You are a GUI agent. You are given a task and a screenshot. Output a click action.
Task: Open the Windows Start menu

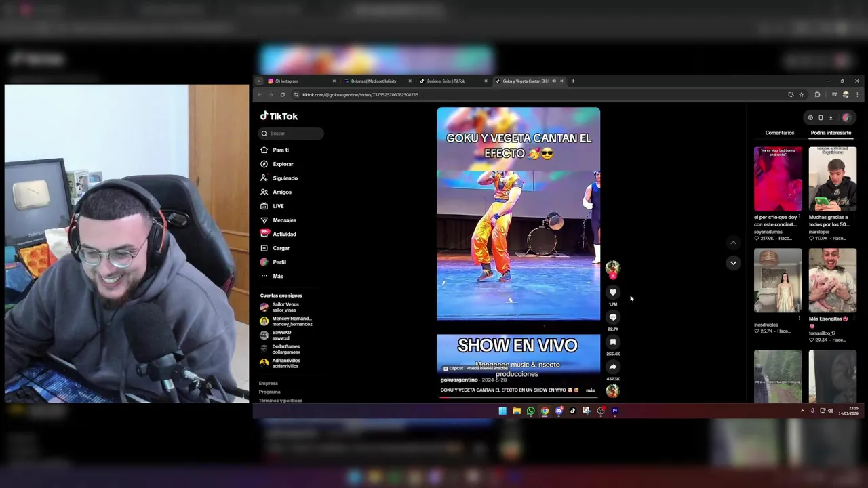pos(502,411)
